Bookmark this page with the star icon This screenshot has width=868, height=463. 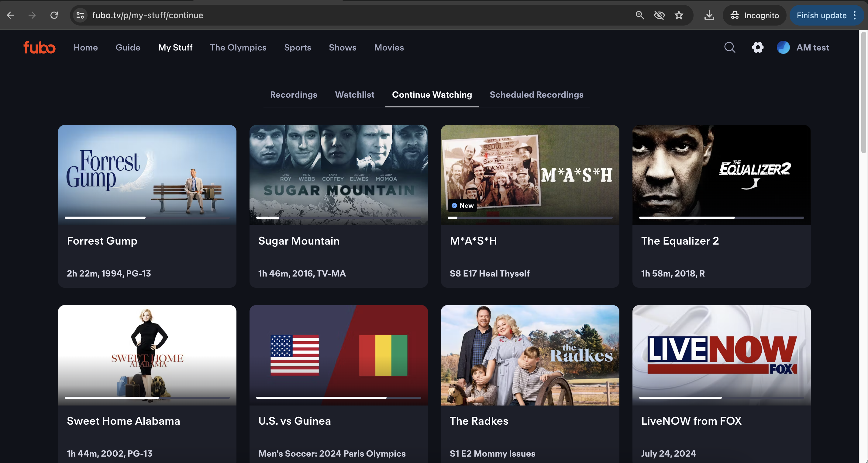679,15
